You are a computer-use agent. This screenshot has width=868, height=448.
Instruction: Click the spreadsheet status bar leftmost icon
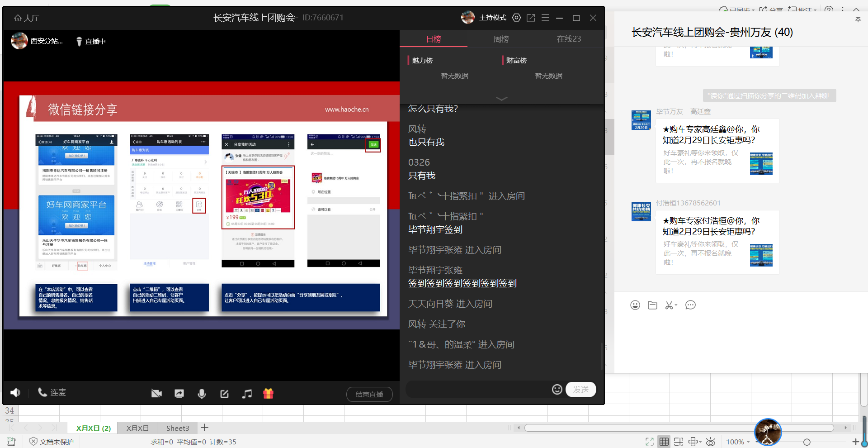[11, 442]
